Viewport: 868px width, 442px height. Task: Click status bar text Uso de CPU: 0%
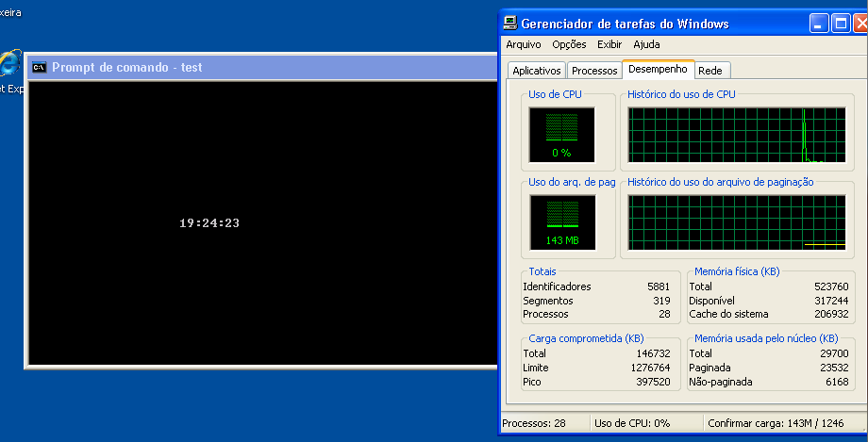point(632,424)
